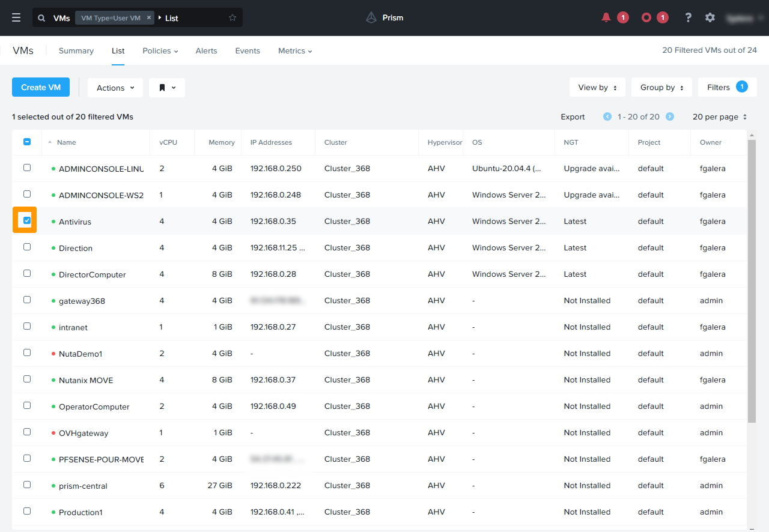This screenshot has height=532, width=769.
Task: Star the current VM search as favorite
Action: click(x=233, y=17)
